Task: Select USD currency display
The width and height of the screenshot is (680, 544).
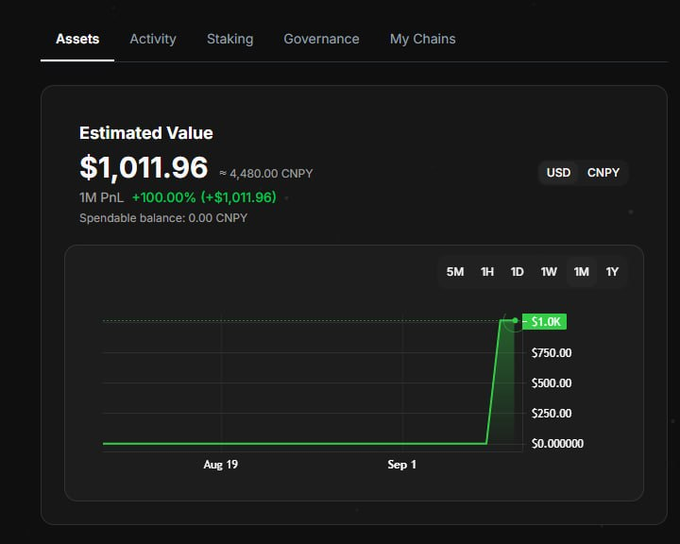Action: point(558,173)
